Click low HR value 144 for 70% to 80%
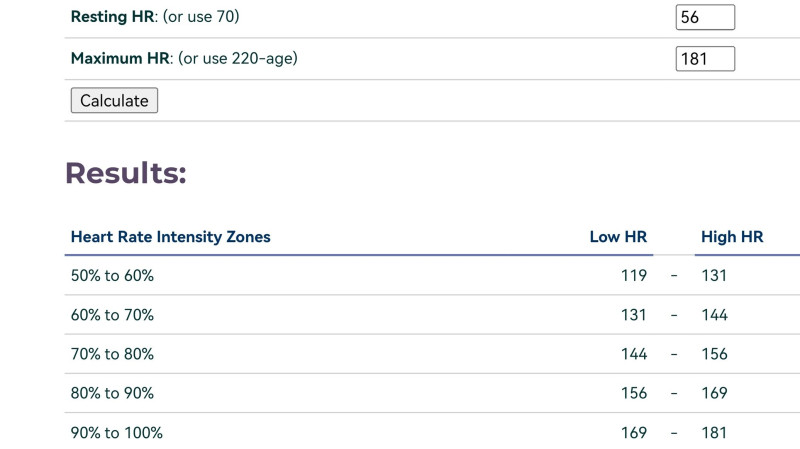This screenshot has height=449, width=800. (x=634, y=354)
